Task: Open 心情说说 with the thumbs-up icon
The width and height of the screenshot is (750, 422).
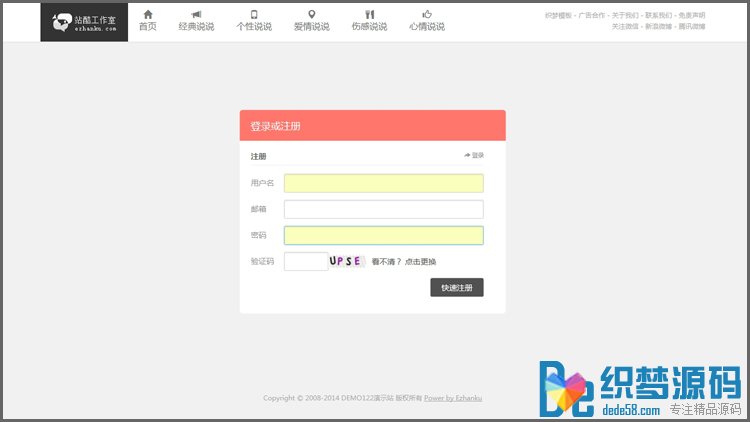Action: pos(427,21)
